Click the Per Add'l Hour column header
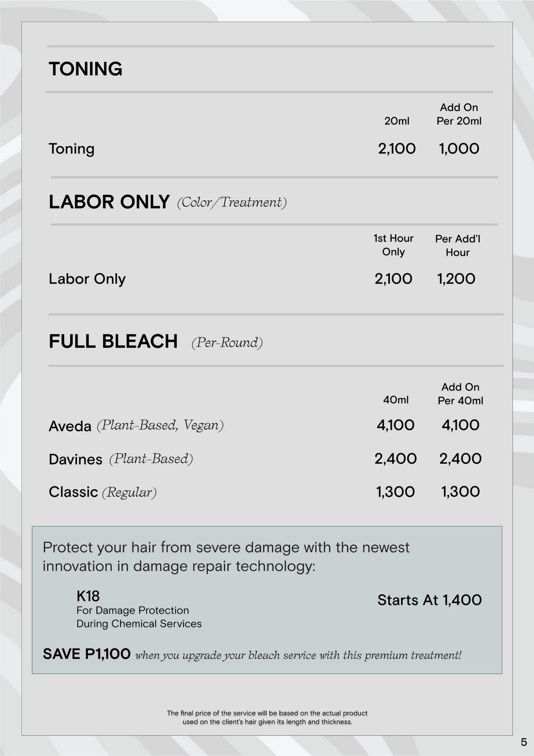The height and width of the screenshot is (756, 534). pos(457,245)
